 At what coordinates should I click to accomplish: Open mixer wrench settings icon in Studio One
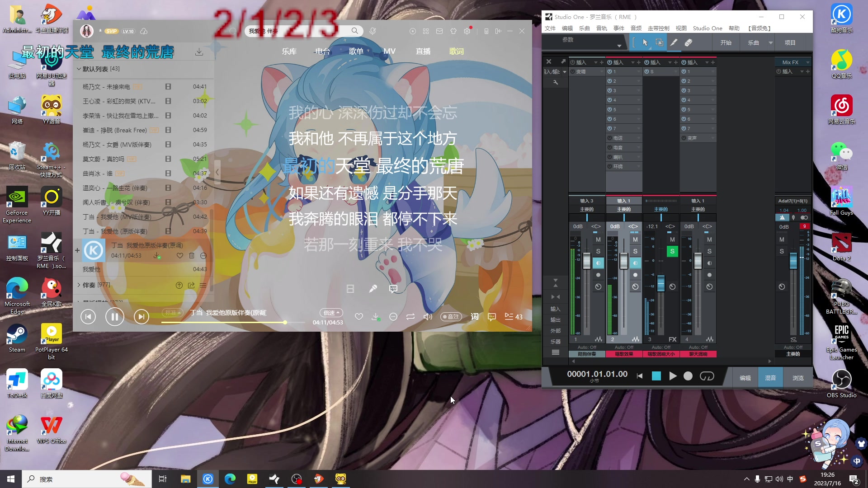556,82
